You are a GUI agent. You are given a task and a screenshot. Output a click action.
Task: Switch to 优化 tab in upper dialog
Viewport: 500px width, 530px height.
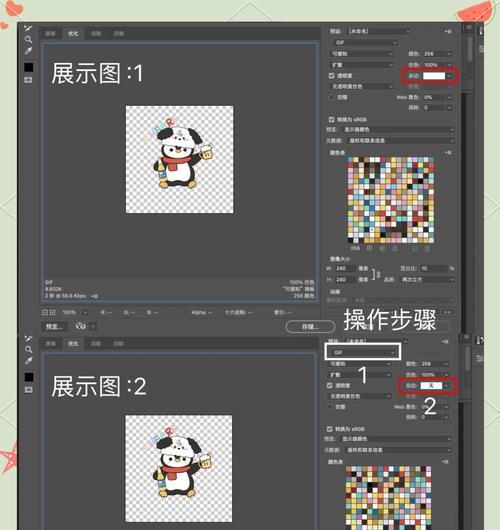73,33
